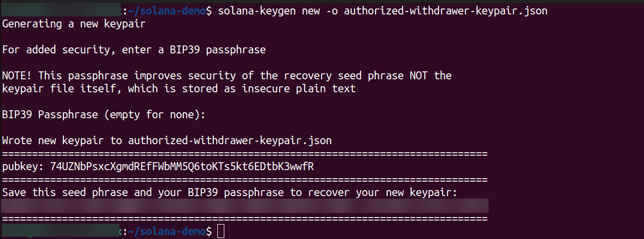644x239 pixels.
Task: Click the "For added security" passphrase line
Action: click(134, 49)
